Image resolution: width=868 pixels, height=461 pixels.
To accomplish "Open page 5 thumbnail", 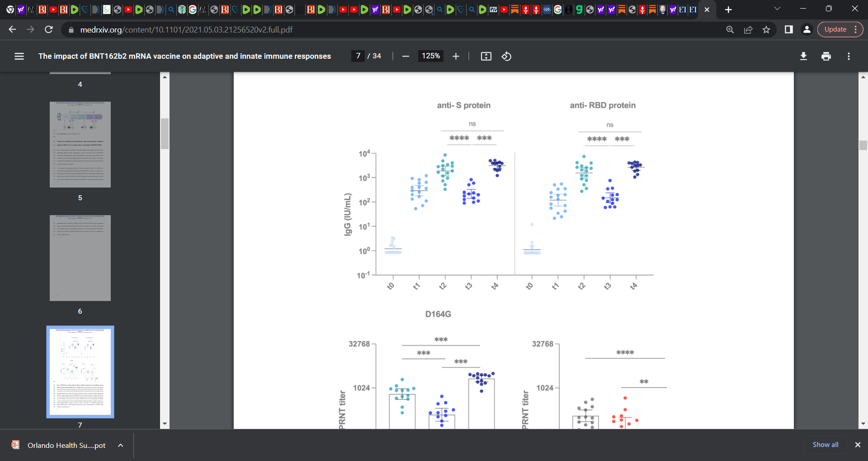I will click(x=80, y=145).
